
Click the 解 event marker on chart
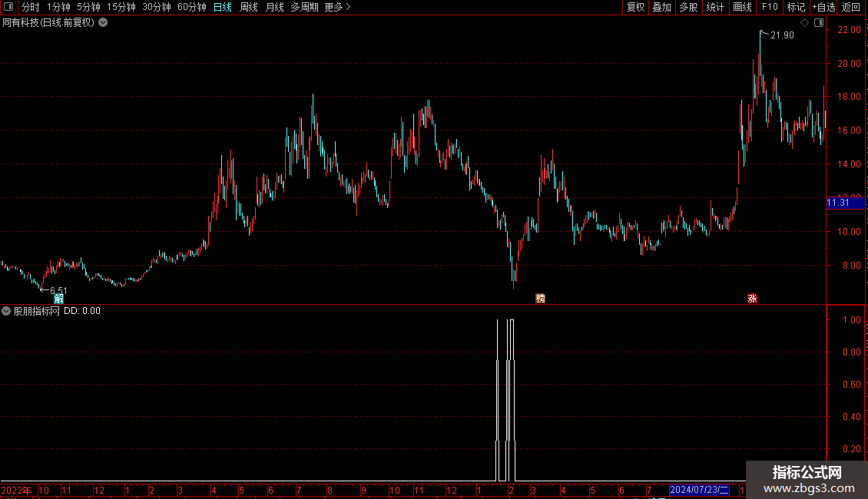pyautogui.click(x=58, y=299)
